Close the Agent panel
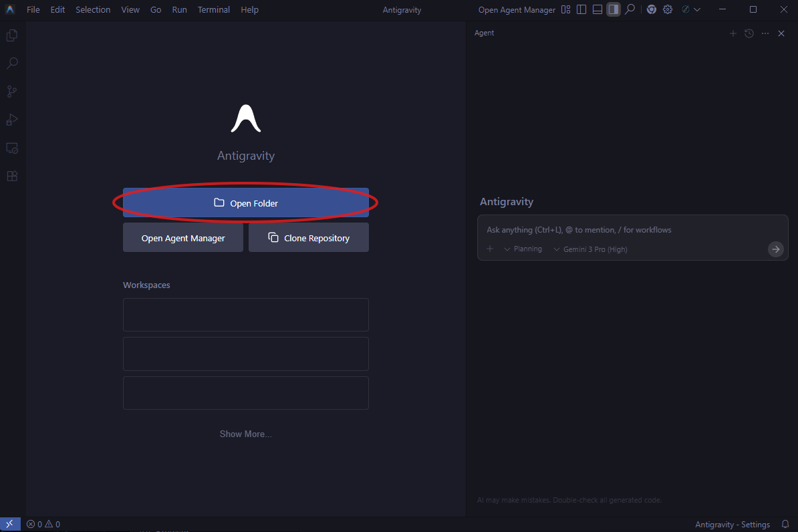 click(x=781, y=33)
